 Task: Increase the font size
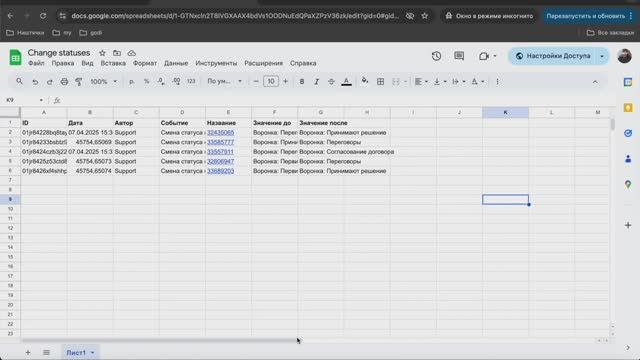click(x=285, y=82)
